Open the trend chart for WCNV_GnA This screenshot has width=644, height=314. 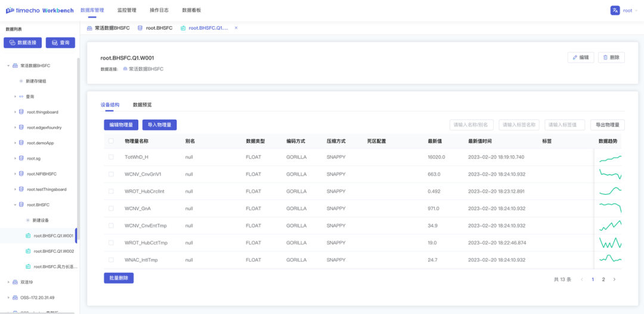[x=611, y=207]
